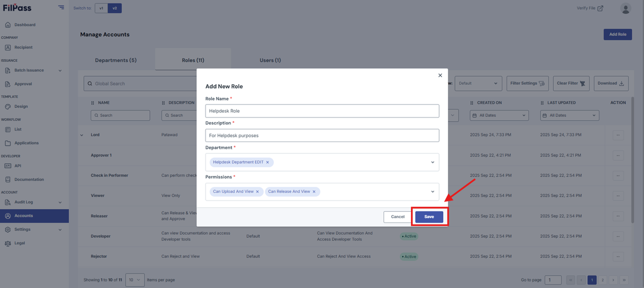
Task: Select the Releaser role name
Action: [x=99, y=216]
